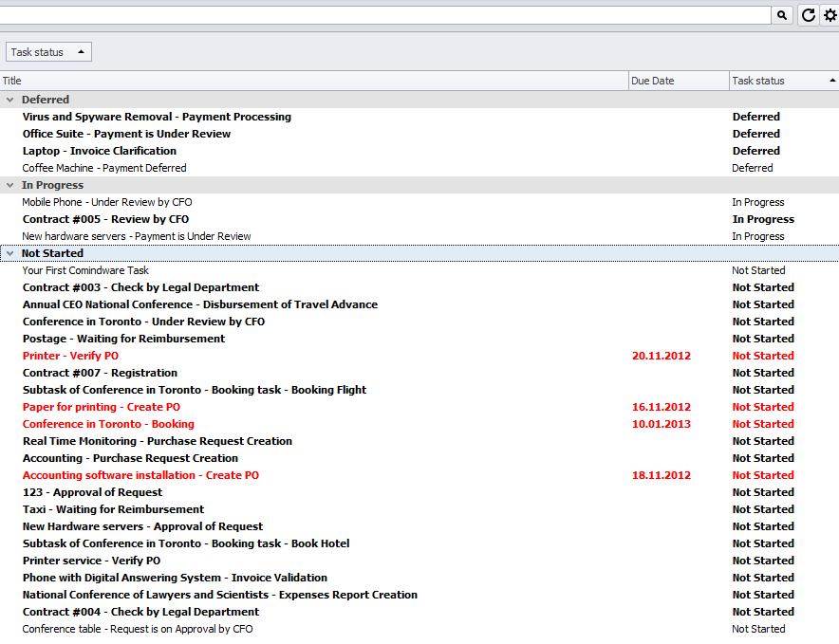Click inside the search input field
Image resolution: width=839 pixels, height=644 pixels.
point(380,14)
